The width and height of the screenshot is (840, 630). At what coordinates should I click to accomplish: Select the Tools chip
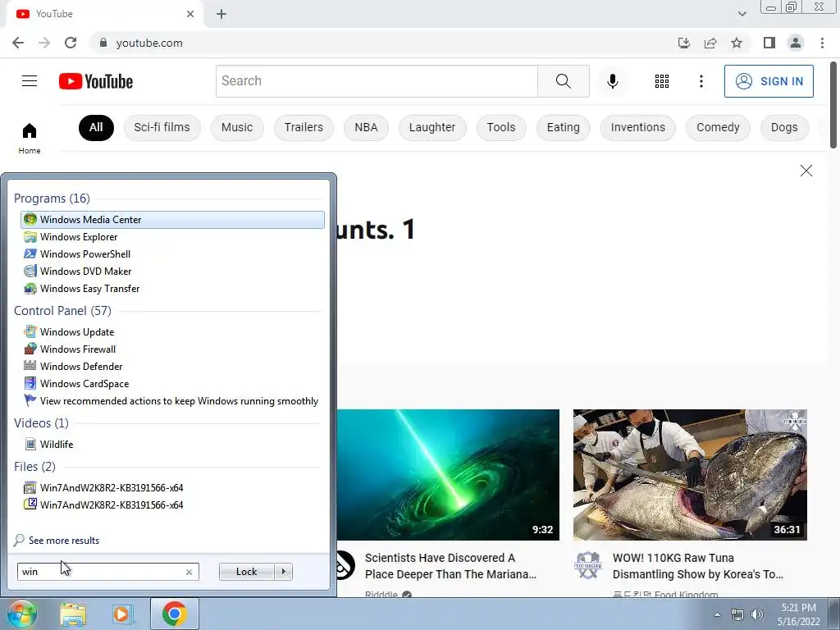501,127
